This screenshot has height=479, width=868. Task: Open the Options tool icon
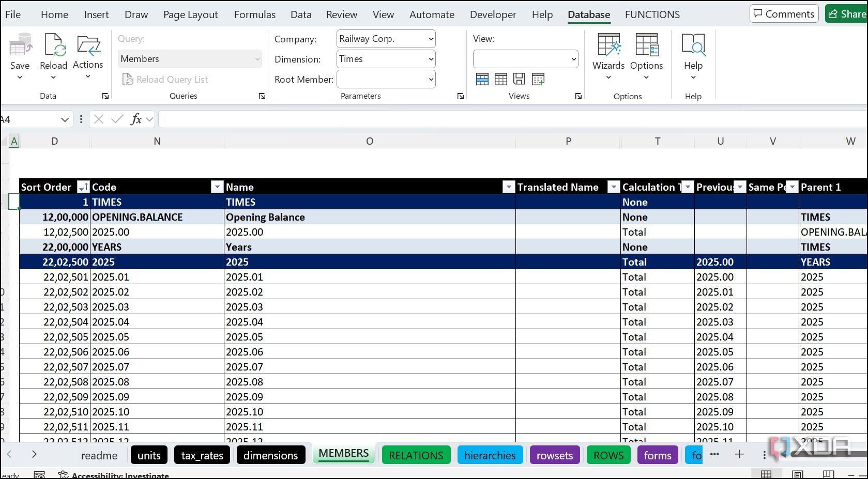point(646,45)
